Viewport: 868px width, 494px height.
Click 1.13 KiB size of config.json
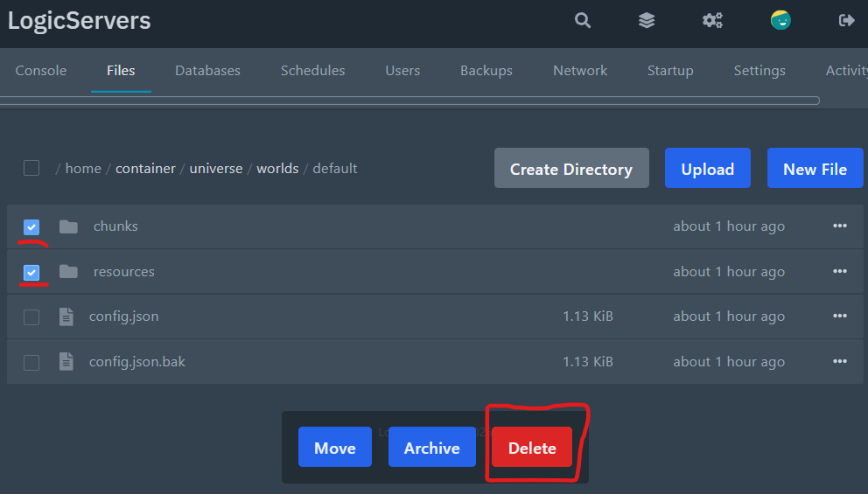point(588,317)
